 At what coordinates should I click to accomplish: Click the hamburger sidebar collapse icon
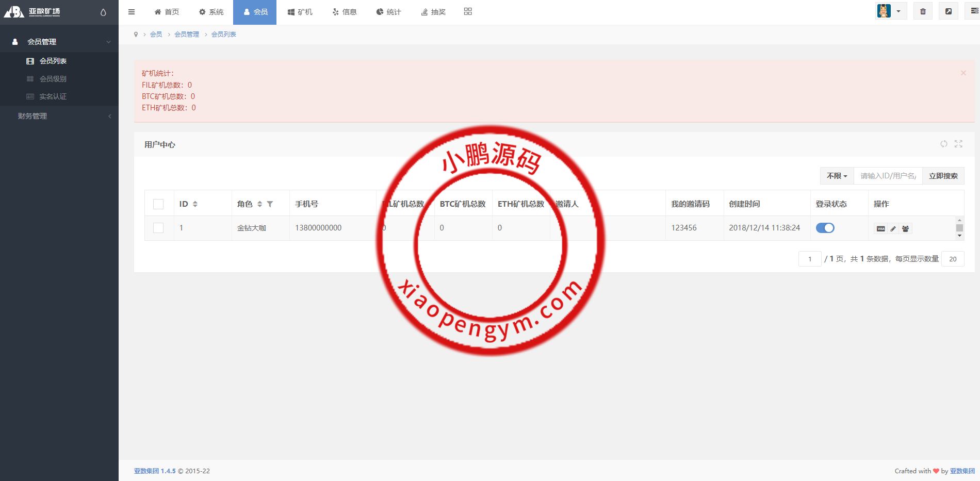click(x=132, y=12)
